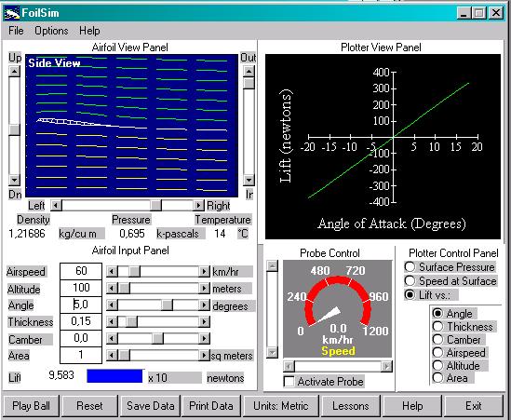Click the Camber slider thumb
The image size is (511, 420).
click(x=157, y=338)
